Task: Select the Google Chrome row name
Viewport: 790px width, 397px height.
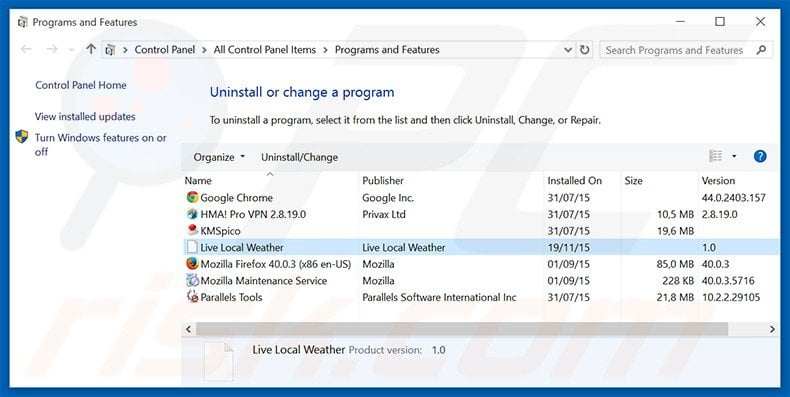Action: [x=236, y=197]
